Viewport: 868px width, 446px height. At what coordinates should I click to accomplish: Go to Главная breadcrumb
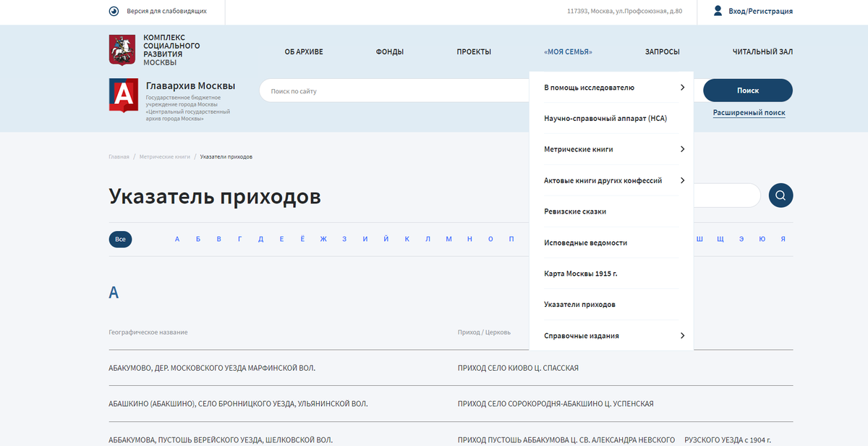click(119, 156)
